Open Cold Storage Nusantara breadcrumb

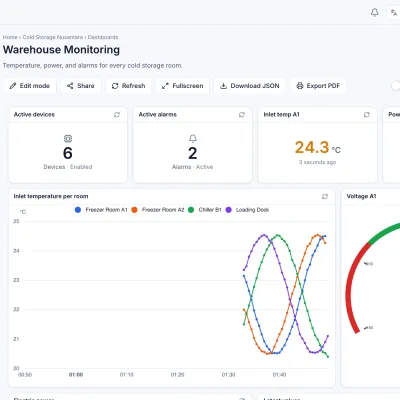click(53, 37)
